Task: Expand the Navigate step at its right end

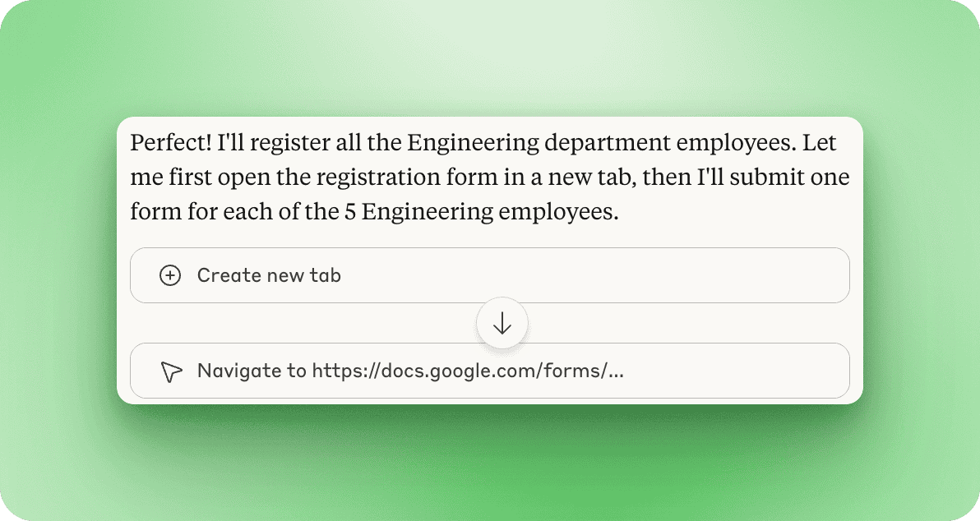Action: click(x=822, y=371)
